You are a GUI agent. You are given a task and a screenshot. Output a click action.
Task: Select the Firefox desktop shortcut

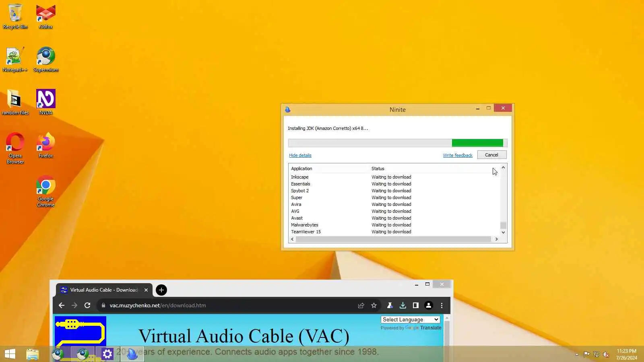[45, 146]
